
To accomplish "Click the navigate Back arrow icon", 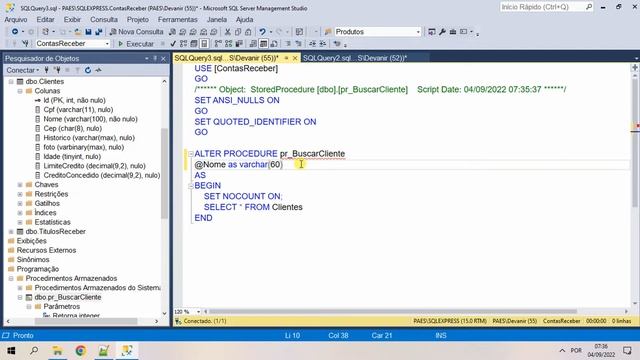I will (x=15, y=32).
